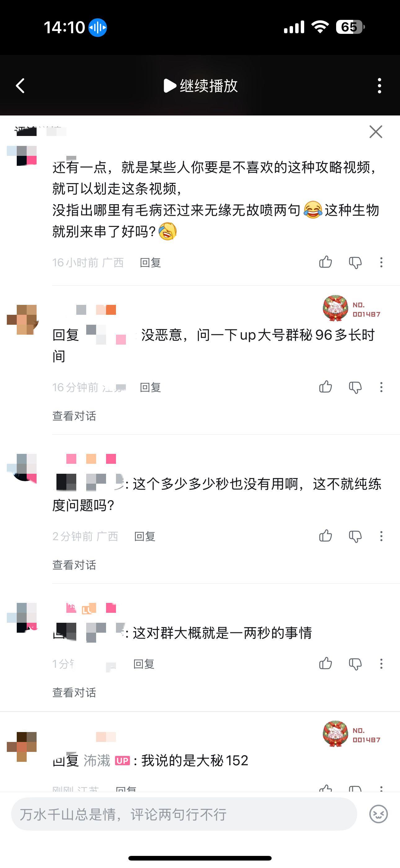Open more options for the 2分钟前 comment
The width and height of the screenshot is (400, 868).
click(381, 536)
